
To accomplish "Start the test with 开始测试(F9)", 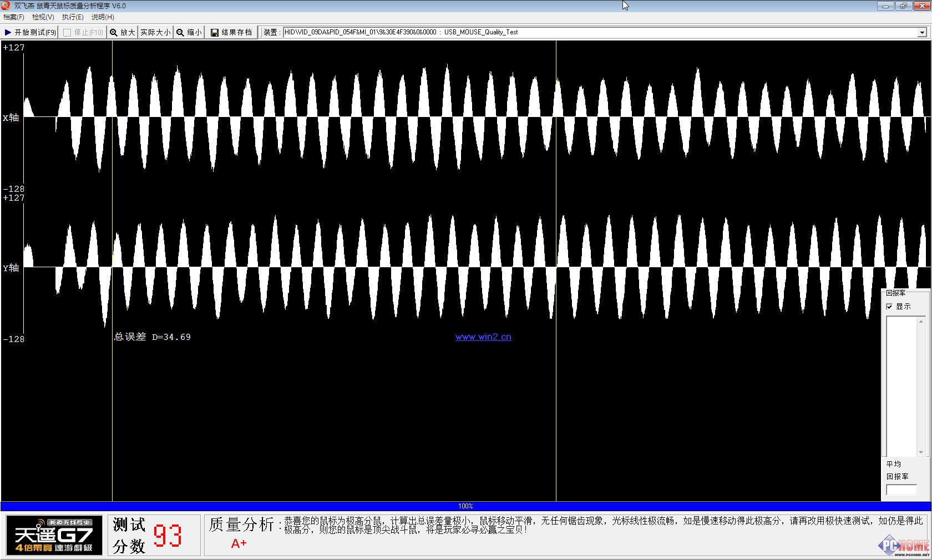I will (x=30, y=32).
